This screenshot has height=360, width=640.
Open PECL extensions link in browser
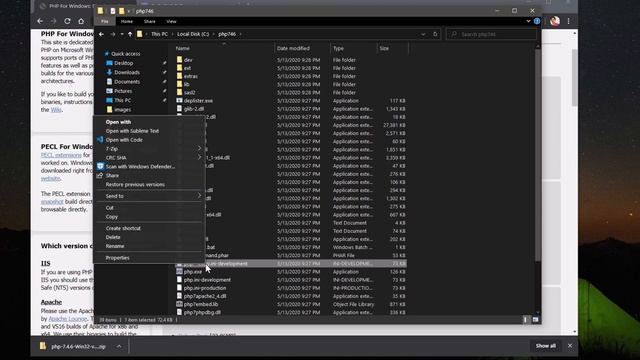(61, 155)
